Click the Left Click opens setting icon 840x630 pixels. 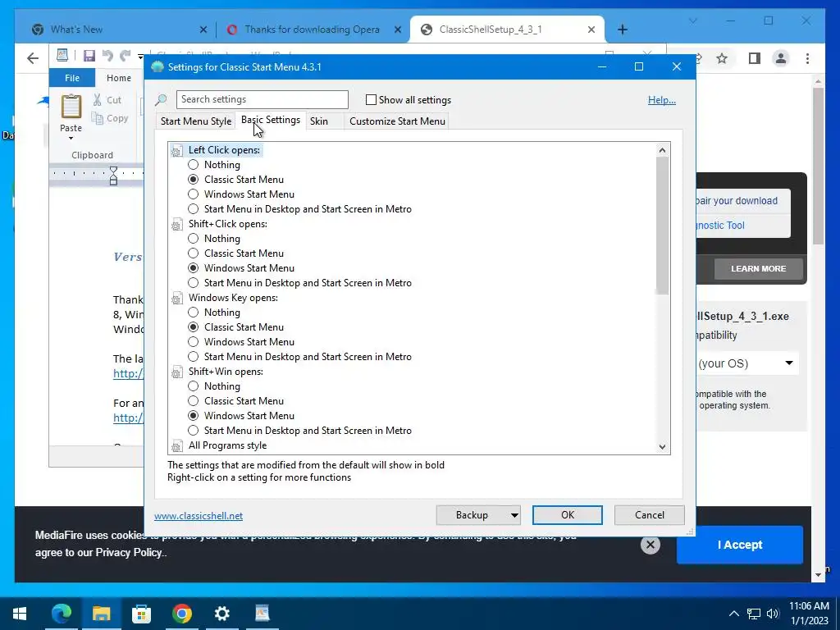pos(176,151)
